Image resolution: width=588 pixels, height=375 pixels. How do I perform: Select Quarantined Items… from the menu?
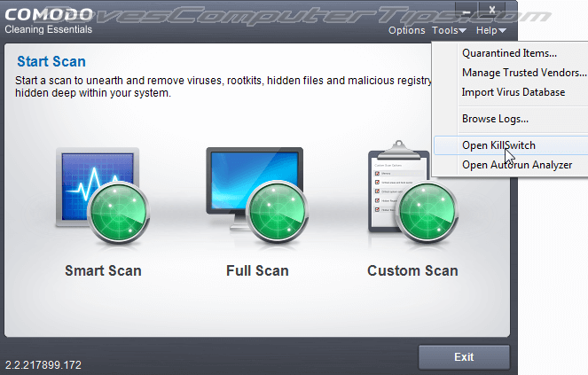[511, 53]
